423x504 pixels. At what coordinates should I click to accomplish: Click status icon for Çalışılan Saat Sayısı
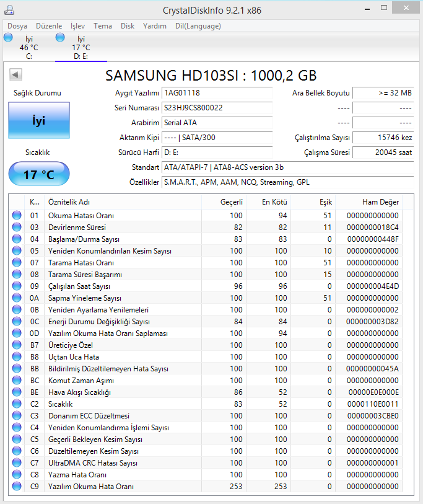pos(17,286)
